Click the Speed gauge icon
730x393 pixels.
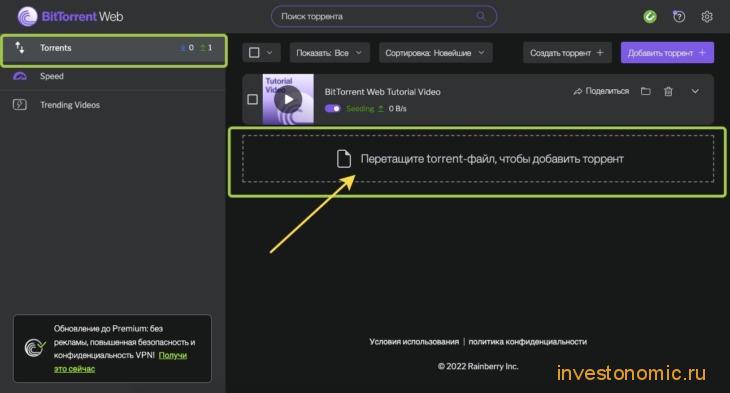pos(20,76)
